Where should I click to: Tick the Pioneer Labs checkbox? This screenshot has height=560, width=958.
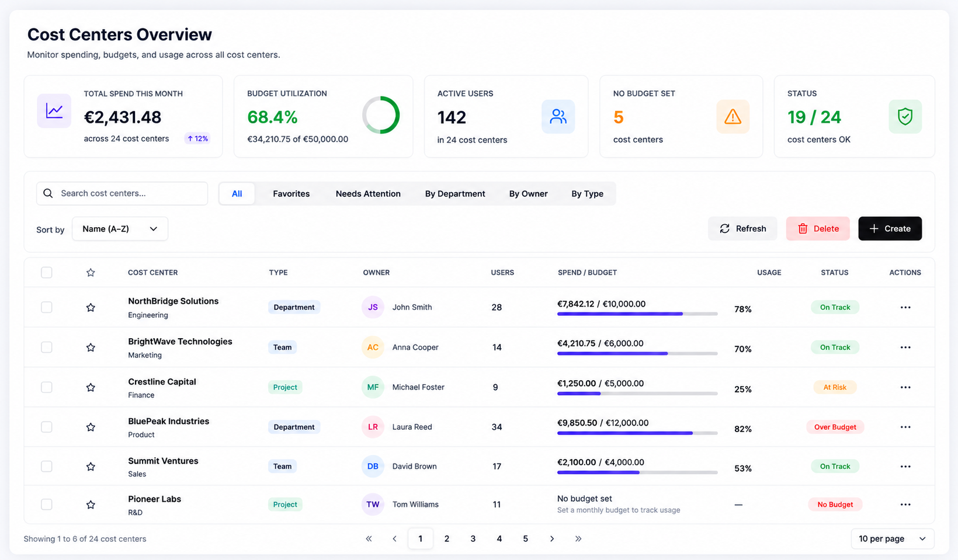coord(47,505)
